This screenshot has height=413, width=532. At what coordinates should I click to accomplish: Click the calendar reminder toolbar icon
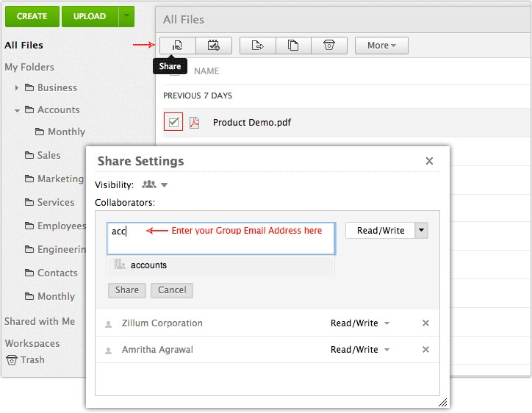pos(214,46)
